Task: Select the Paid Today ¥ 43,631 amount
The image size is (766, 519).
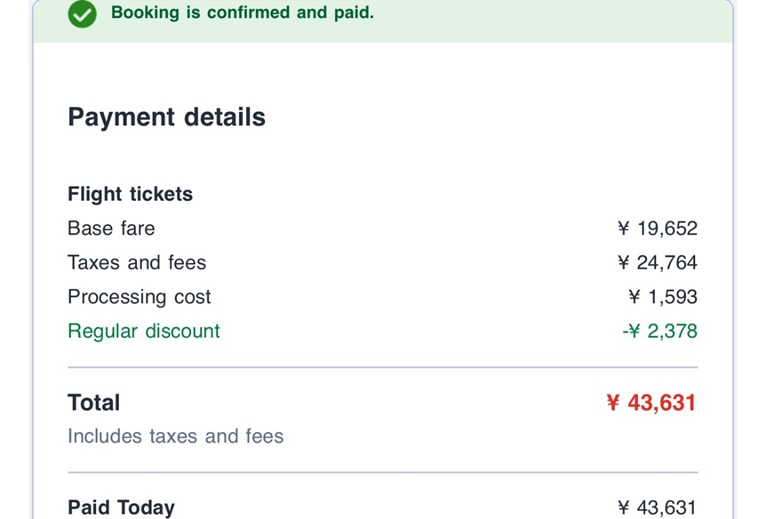Action: tap(657, 508)
